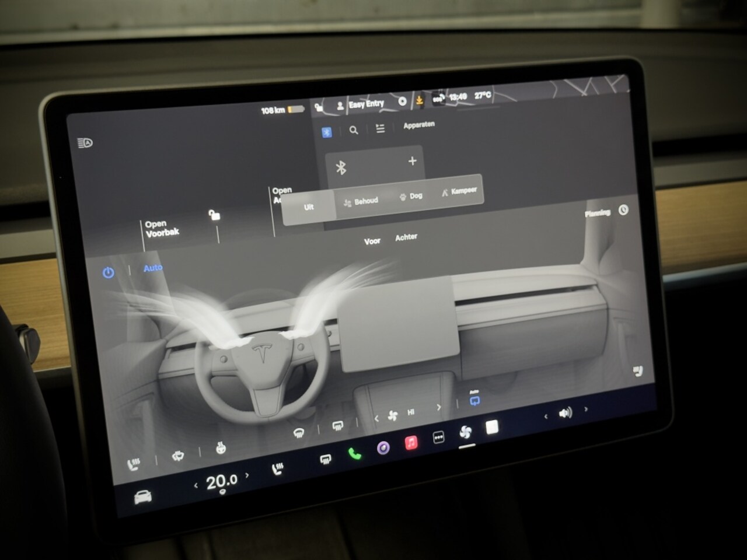Tap the Bluetooth icon in the top bar
The width and height of the screenshot is (747, 560).
coord(327,132)
